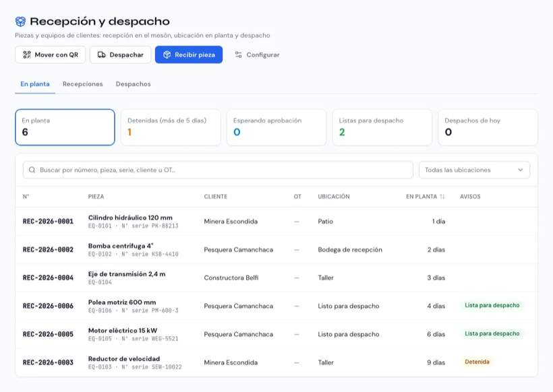Select the Listas para despacho summary card
Screen dimensions: 553x392
click(x=382, y=127)
